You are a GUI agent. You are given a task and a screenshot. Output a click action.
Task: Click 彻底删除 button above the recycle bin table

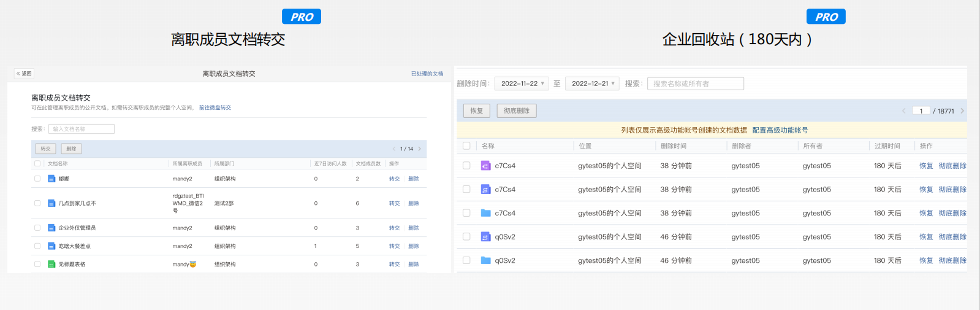pyautogui.click(x=516, y=111)
